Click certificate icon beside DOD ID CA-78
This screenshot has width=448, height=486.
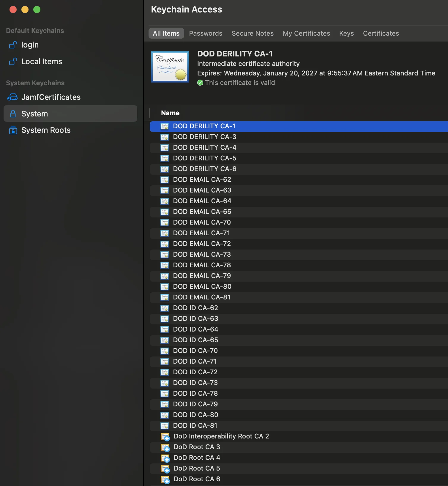(165, 394)
